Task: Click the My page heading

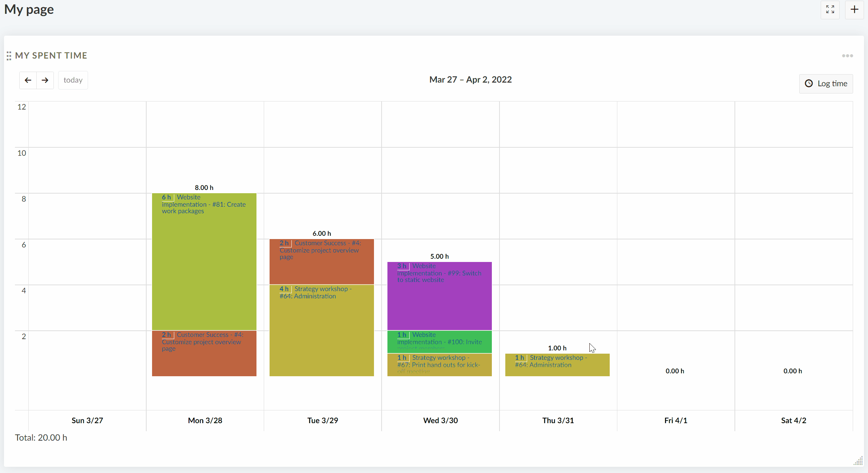Action: 29,9
